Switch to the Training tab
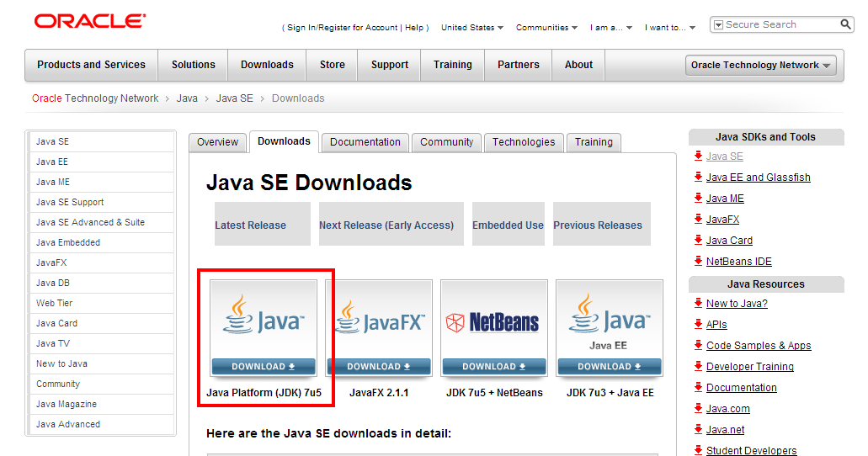Image resolution: width=868 pixels, height=456 pixels. click(594, 142)
